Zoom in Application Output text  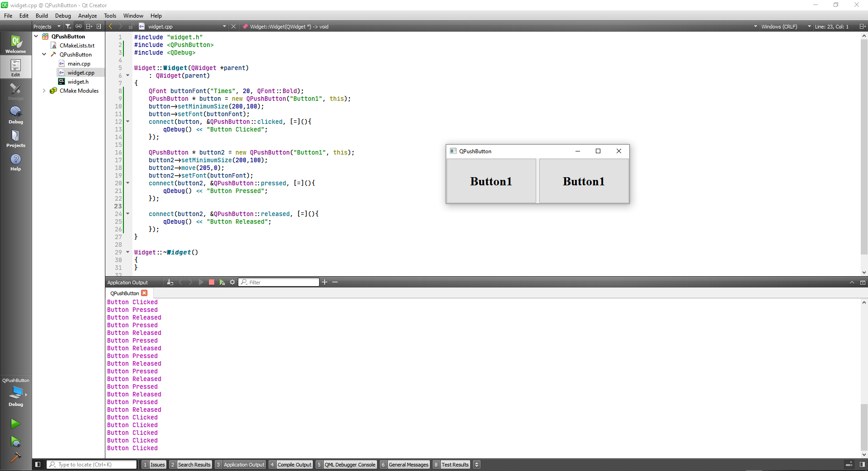click(x=325, y=282)
